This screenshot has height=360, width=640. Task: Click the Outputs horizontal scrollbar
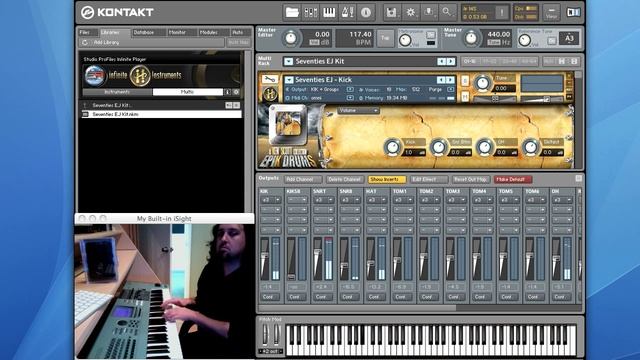tap(357, 308)
